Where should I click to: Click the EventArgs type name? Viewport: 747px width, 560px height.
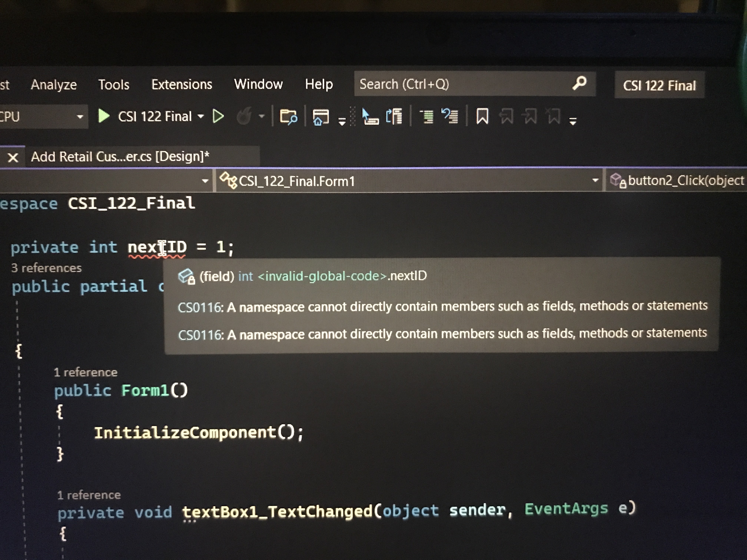pos(566,508)
